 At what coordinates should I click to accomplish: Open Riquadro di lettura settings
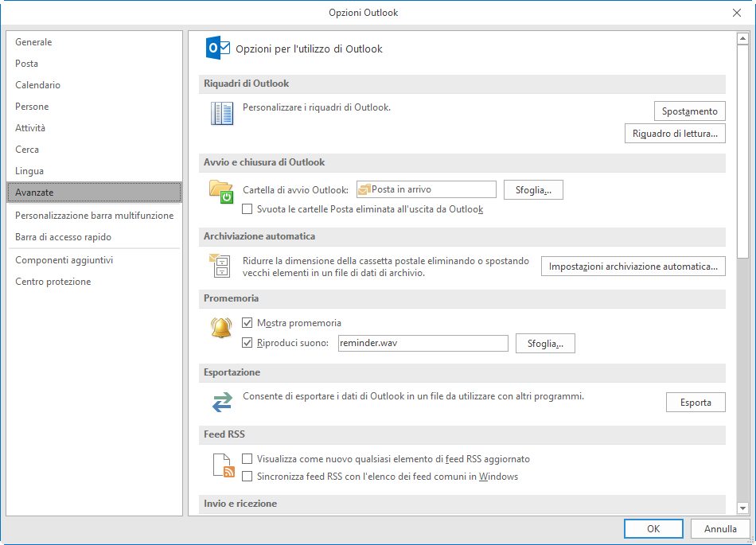(x=675, y=134)
